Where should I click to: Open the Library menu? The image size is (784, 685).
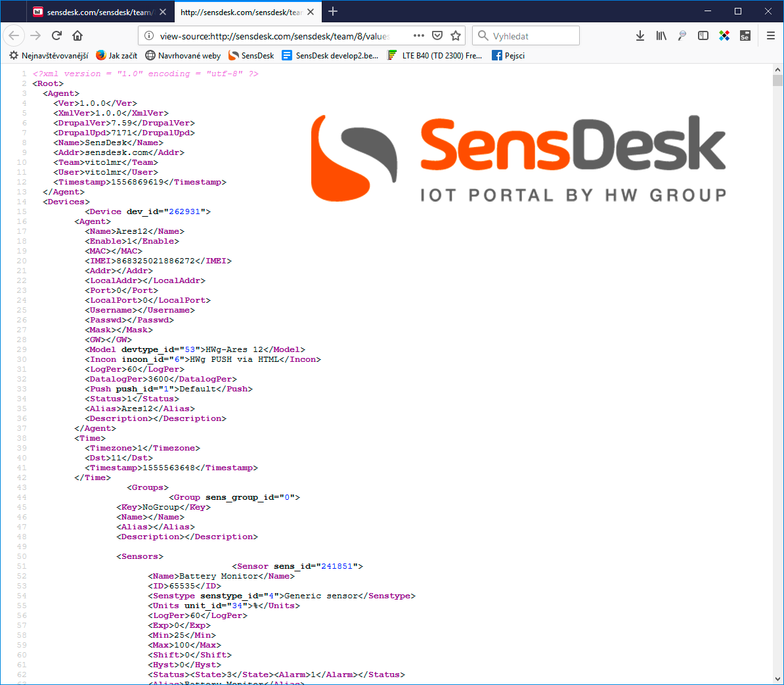pos(661,35)
